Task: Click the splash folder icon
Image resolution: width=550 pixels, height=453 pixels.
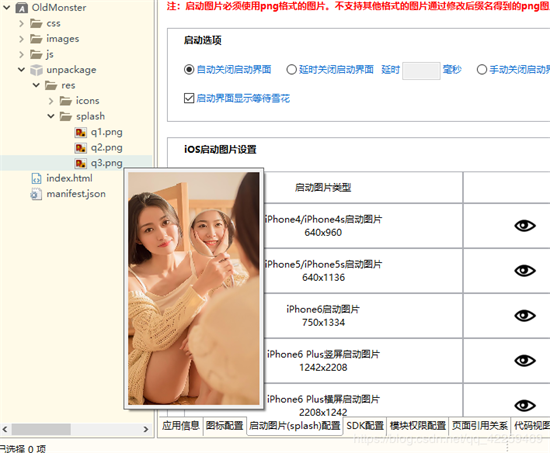Action: (x=66, y=116)
